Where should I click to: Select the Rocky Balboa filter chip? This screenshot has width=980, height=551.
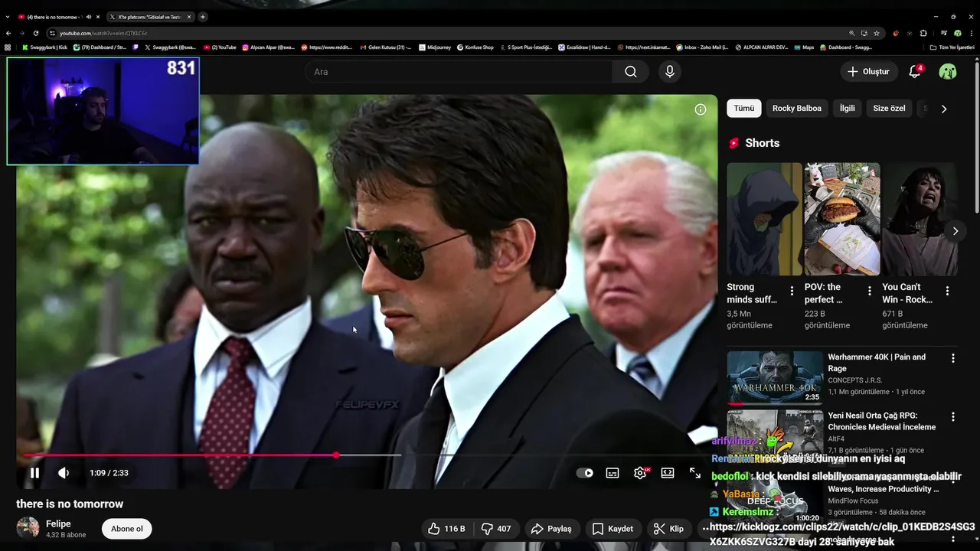[x=797, y=109]
